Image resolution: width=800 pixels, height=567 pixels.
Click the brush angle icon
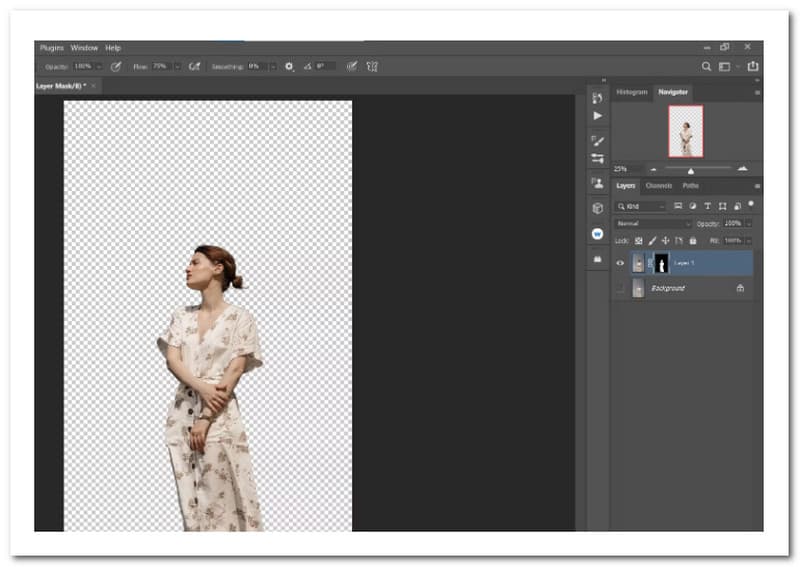coord(308,67)
